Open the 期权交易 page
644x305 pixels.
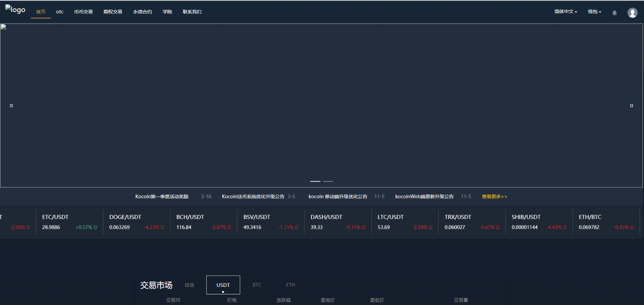click(x=113, y=12)
